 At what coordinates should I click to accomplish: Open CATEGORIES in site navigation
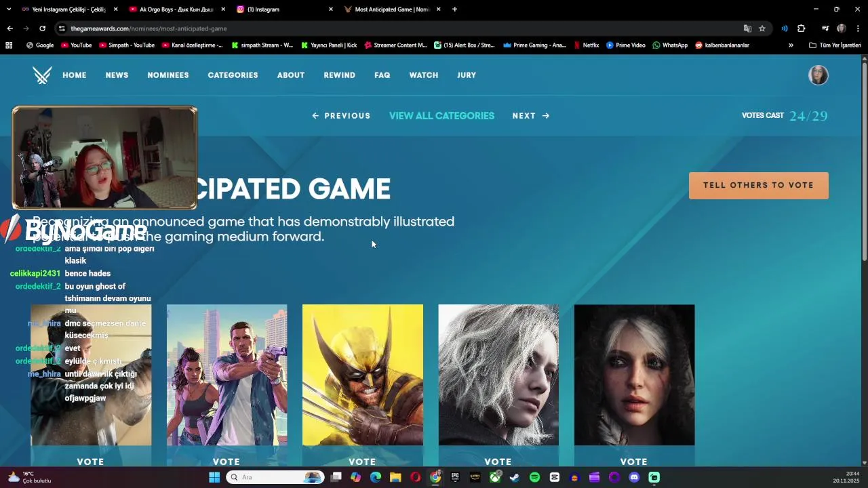tap(233, 75)
